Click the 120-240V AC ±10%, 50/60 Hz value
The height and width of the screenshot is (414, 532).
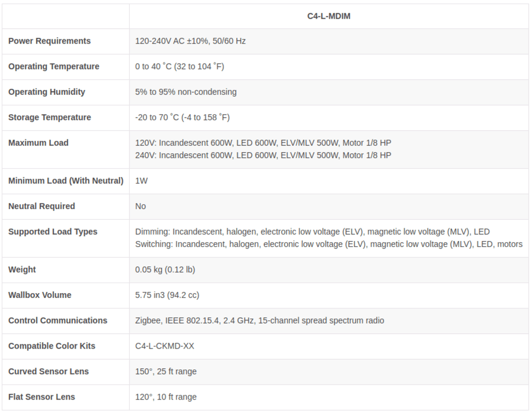[x=190, y=41]
